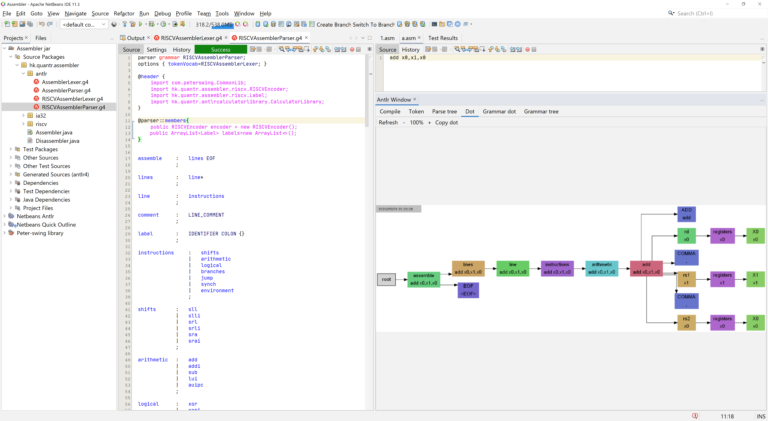Viewport: 768px width, 421px height.
Task: Click the RISCVAssemblerLexer.g4 file icon in tree
Action: [x=36, y=98]
